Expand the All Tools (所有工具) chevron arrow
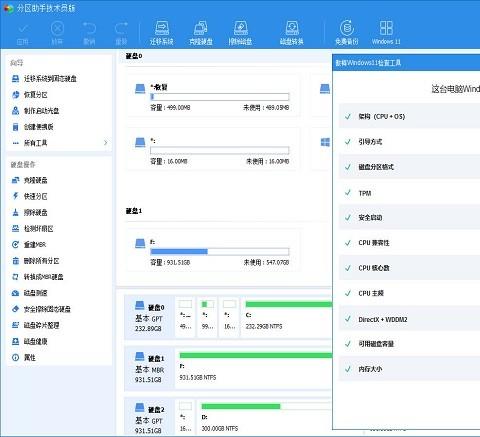This screenshot has width=480, height=437. click(x=106, y=143)
